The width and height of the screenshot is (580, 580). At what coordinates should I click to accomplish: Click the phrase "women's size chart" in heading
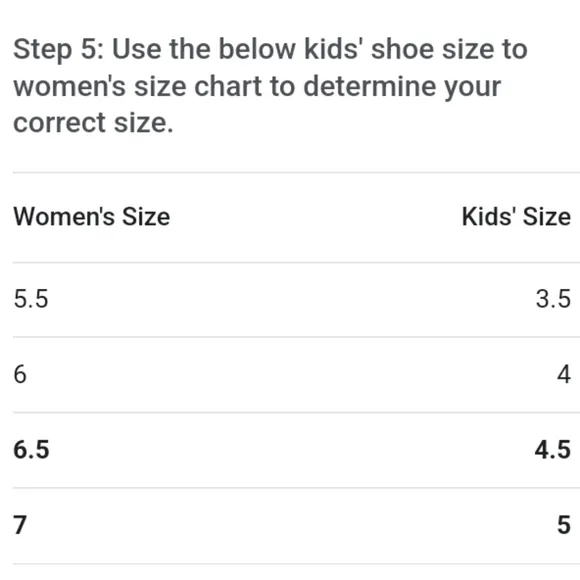[138, 87]
